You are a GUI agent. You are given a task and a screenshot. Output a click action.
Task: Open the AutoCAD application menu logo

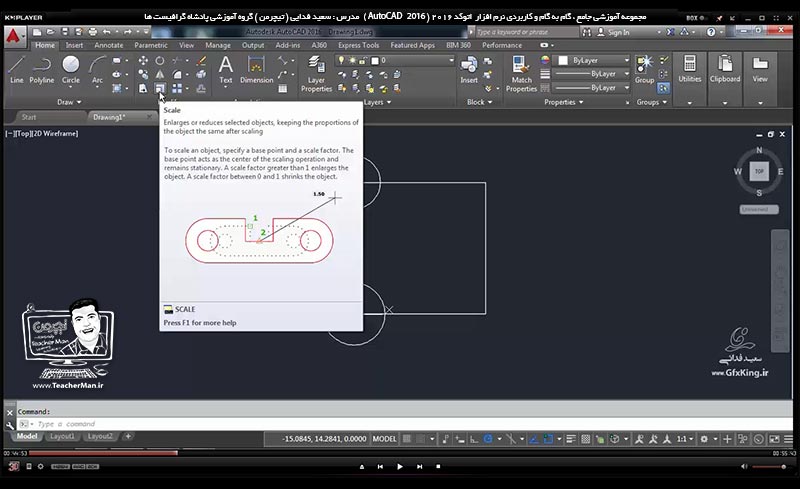click(x=14, y=37)
